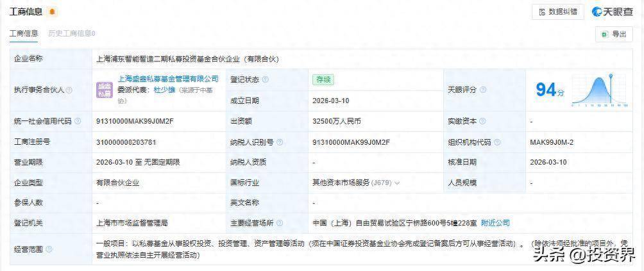
Task: Click the 导出 export button
Action: coord(614,35)
